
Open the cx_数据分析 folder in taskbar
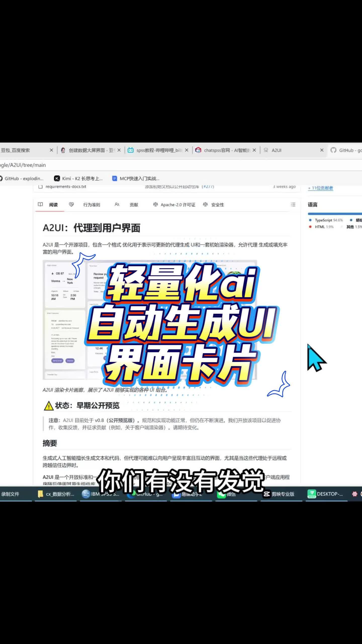[56, 494]
